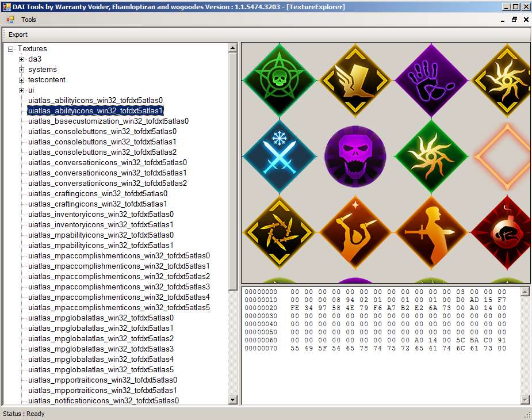Expand the systems tree folder
The height and width of the screenshot is (420, 532).
coord(22,70)
